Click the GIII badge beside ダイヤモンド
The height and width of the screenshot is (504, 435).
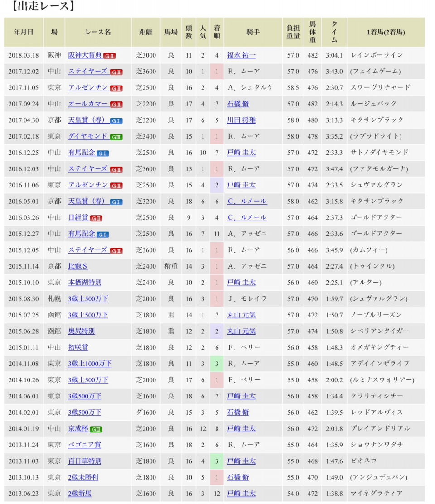coord(116,137)
